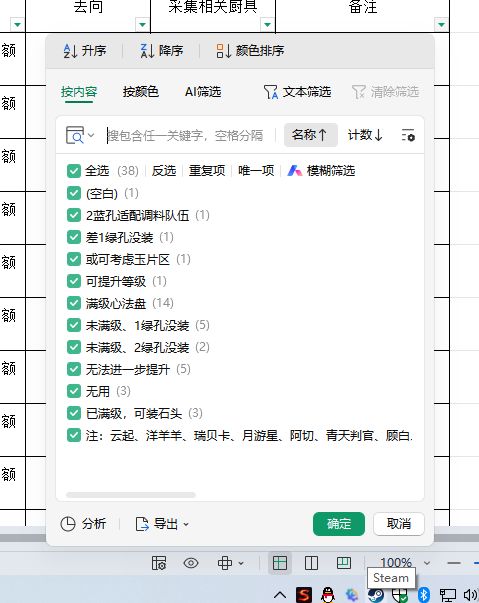
Task: Focus the keyword search field
Action: click(186, 135)
